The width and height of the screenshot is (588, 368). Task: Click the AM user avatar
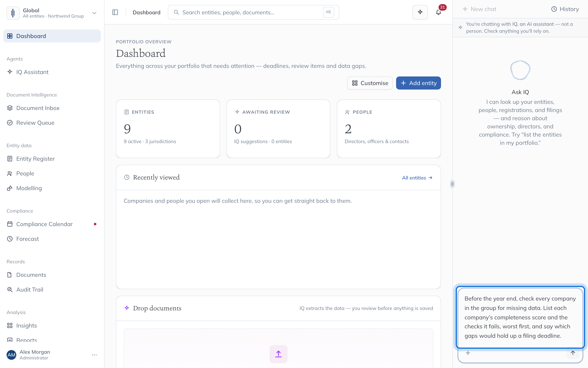pyautogui.click(x=11, y=355)
